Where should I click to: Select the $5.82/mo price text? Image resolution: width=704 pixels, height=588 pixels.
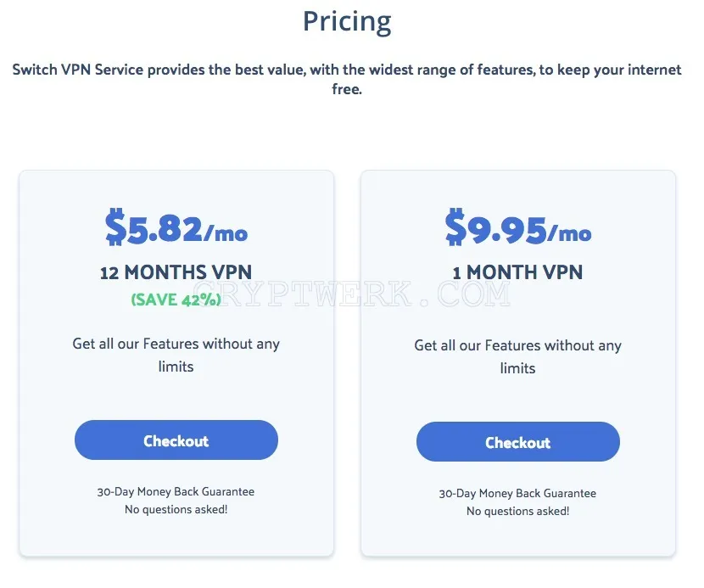tap(176, 227)
